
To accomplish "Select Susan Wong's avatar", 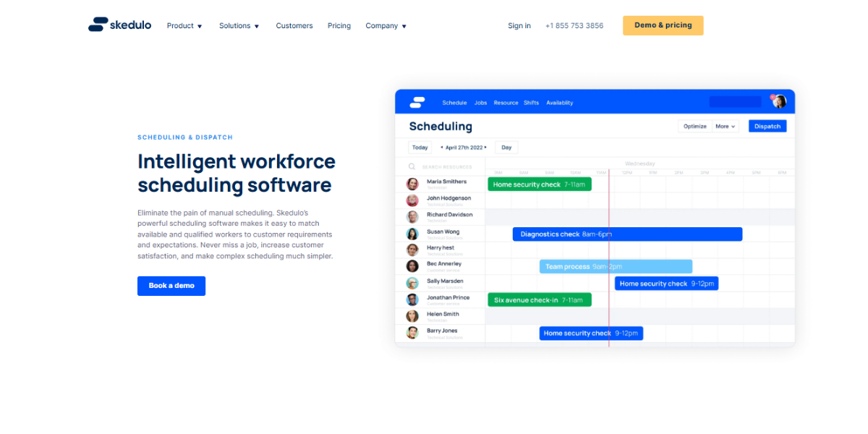I will point(412,234).
